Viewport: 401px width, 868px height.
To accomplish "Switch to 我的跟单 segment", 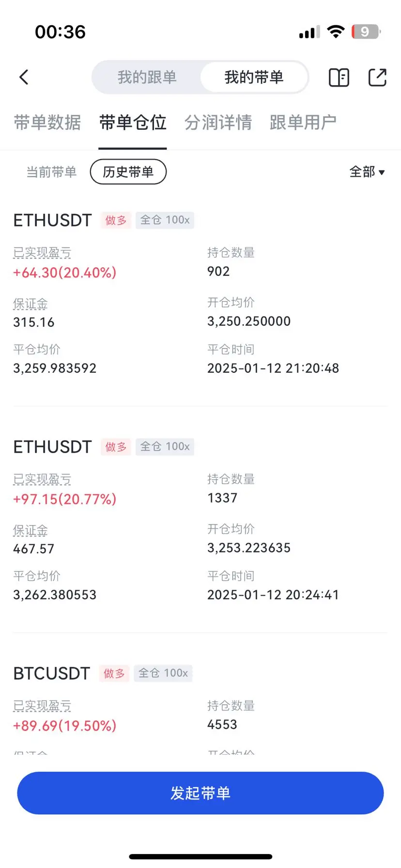I will [147, 77].
